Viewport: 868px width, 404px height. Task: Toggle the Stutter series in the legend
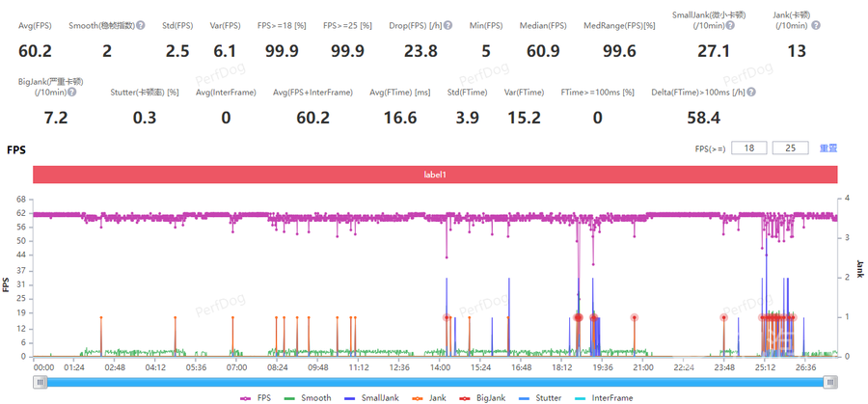(x=540, y=398)
